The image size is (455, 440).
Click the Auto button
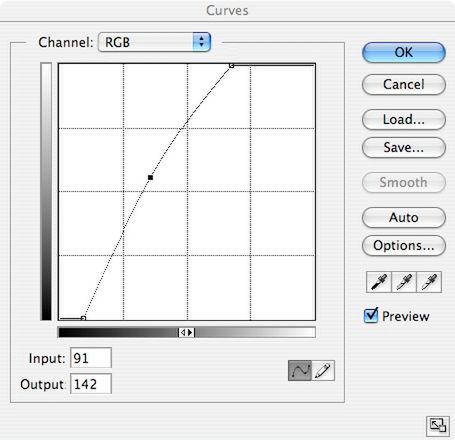[x=404, y=218]
